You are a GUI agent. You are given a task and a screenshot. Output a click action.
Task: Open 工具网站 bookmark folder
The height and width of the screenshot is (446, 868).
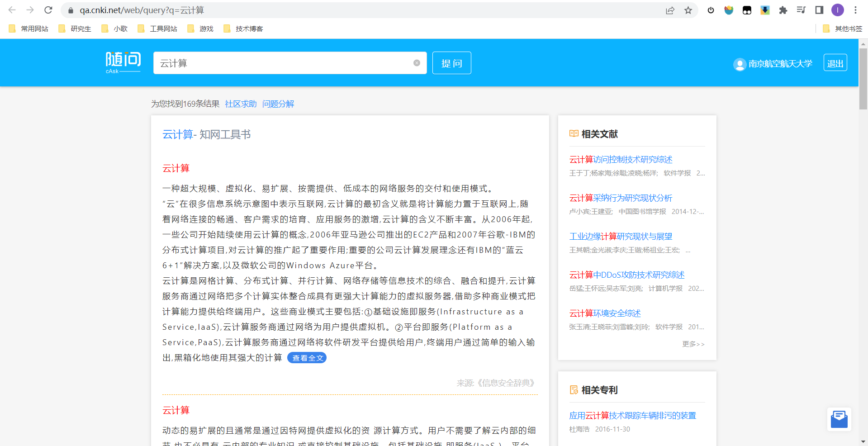pos(157,28)
